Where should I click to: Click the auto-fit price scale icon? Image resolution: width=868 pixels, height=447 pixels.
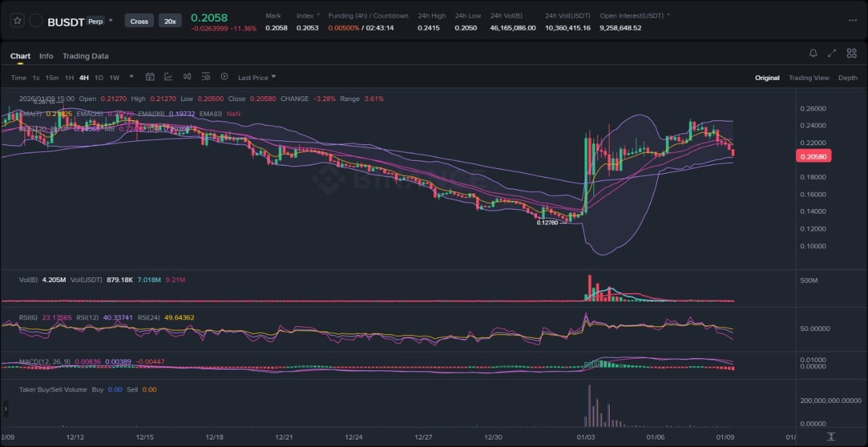pos(831,436)
